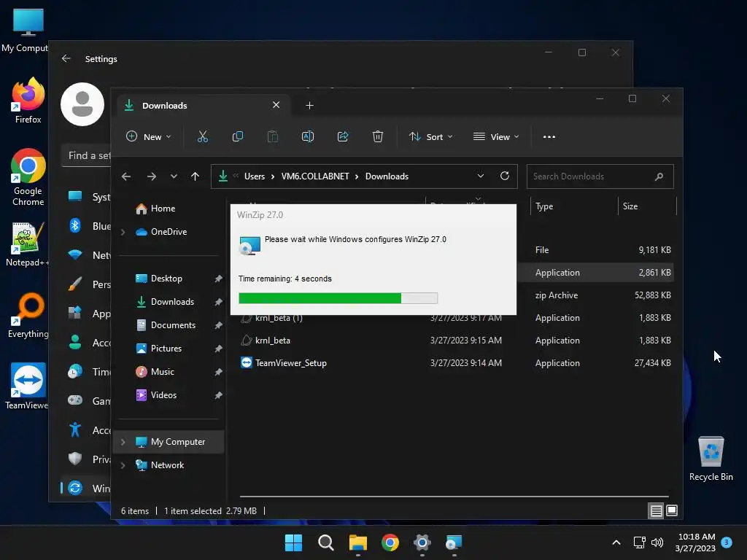Show hidden system tray icons

tap(616, 542)
